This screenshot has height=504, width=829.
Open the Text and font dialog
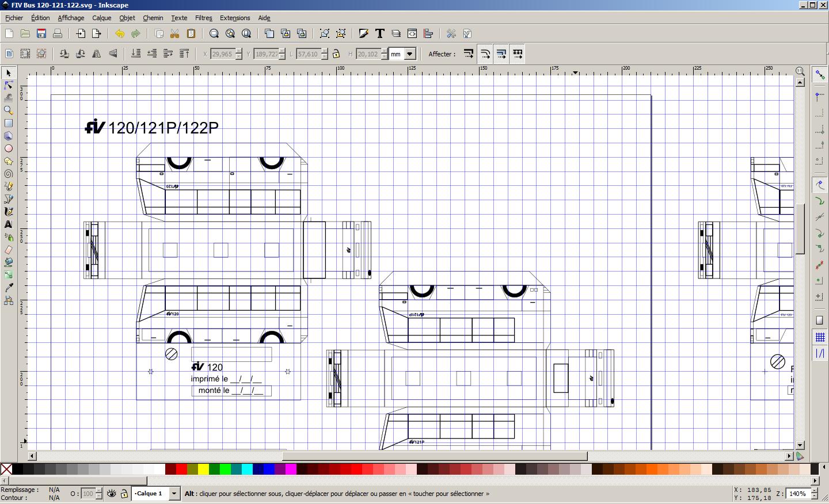[380, 34]
